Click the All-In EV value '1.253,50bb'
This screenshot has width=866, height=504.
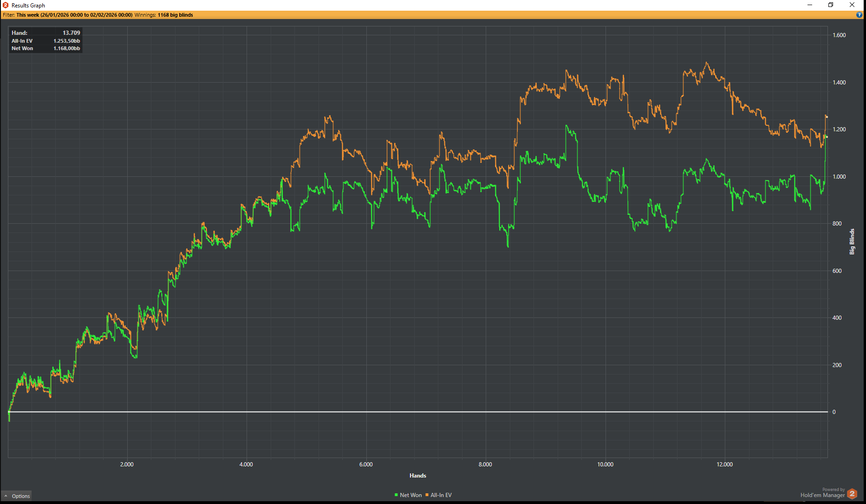[x=67, y=41]
